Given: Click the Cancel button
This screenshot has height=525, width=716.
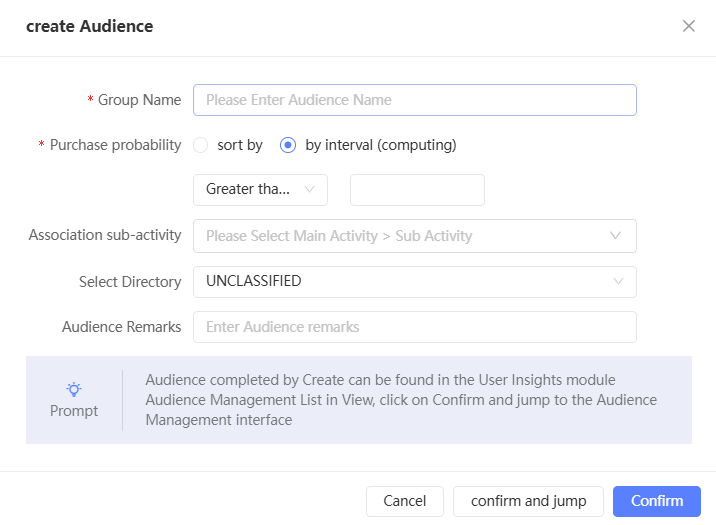Looking at the screenshot, I should 405,501.
